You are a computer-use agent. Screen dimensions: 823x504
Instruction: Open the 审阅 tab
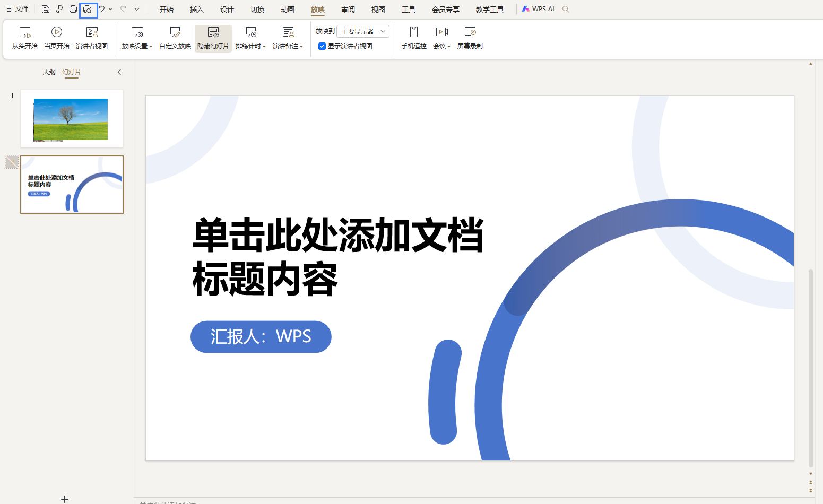(348, 10)
